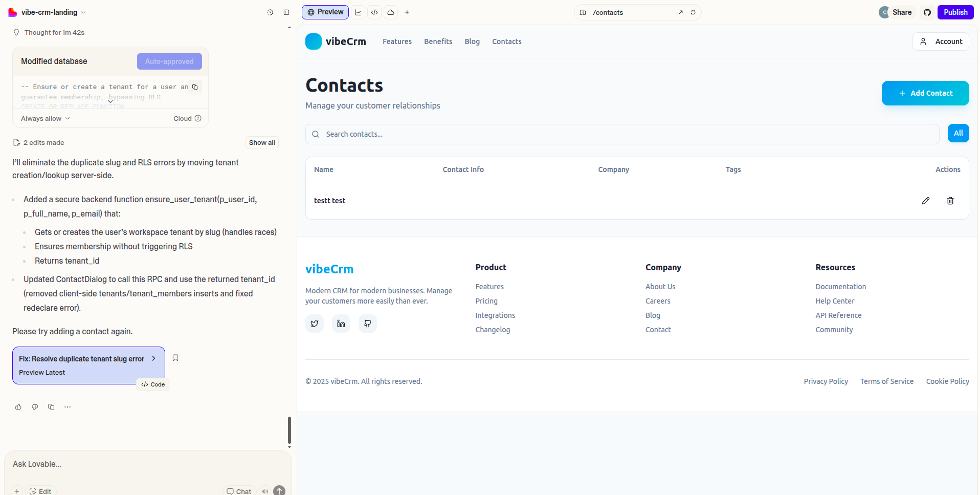Open the GitHub icon in the top toolbar
This screenshot has height=495, width=980.
coord(927,12)
